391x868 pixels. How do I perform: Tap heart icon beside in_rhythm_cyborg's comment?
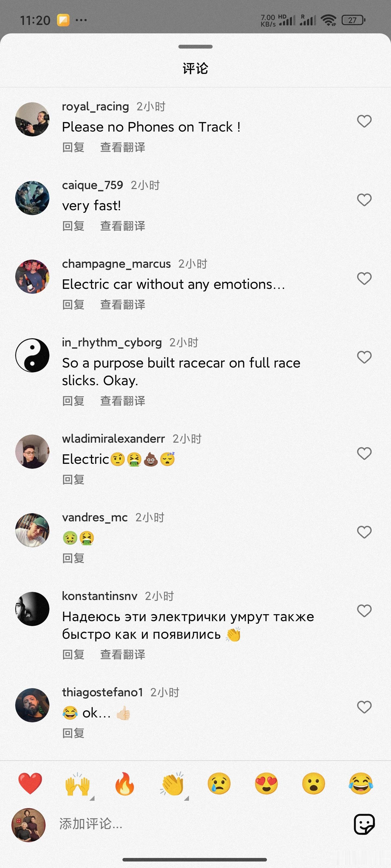click(364, 357)
